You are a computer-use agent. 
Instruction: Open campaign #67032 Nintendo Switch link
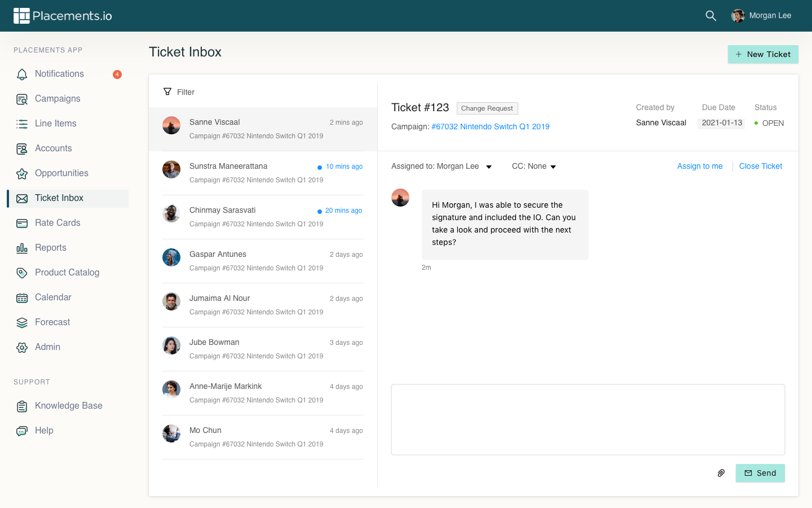click(x=490, y=126)
